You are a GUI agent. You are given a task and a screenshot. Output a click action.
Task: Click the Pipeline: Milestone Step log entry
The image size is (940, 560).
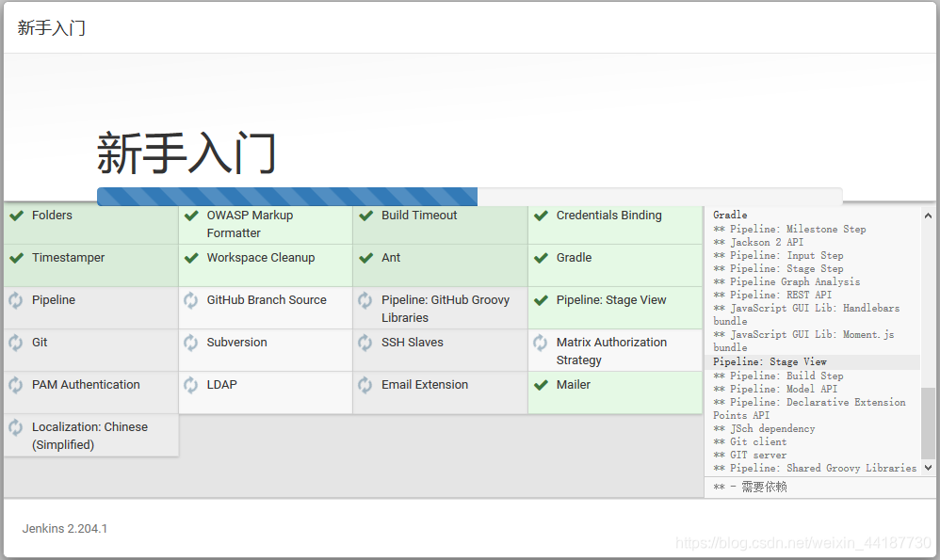click(x=789, y=229)
